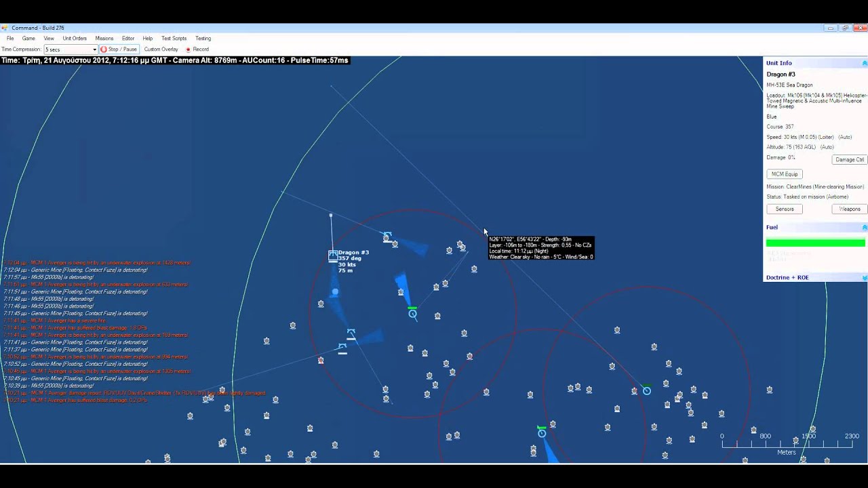Image resolution: width=868 pixels, height=488 pixels.
Task: Click the Custom Overlay button
Action: tap(161, 49)
